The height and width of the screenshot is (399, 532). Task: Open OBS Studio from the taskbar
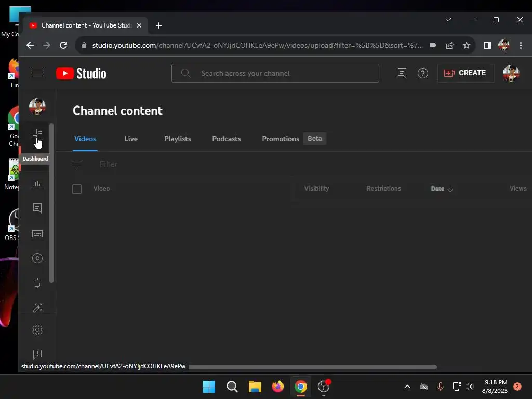tap(324, 387)
